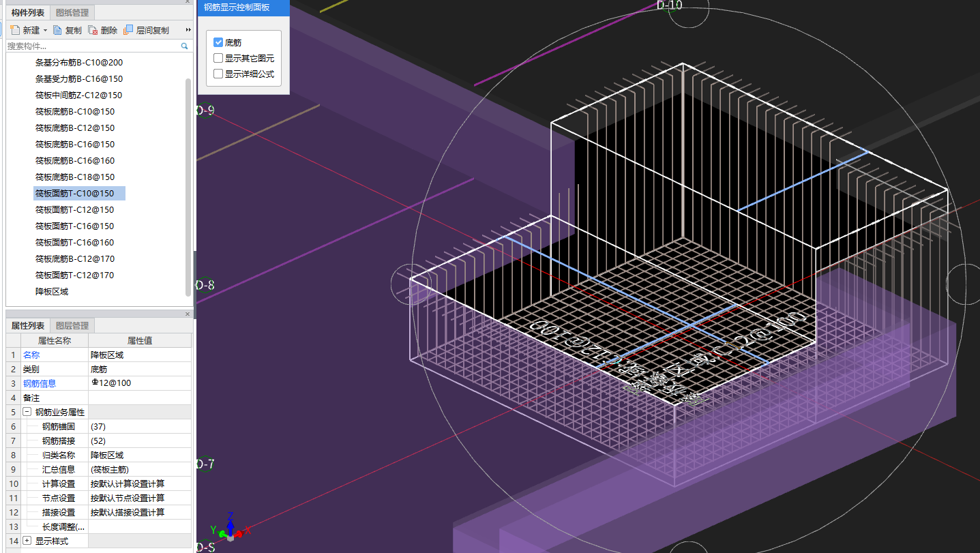This screenshot has height=553, width=980.
Task: Click the 类别 value 底筋
Action: click(140, 369)
